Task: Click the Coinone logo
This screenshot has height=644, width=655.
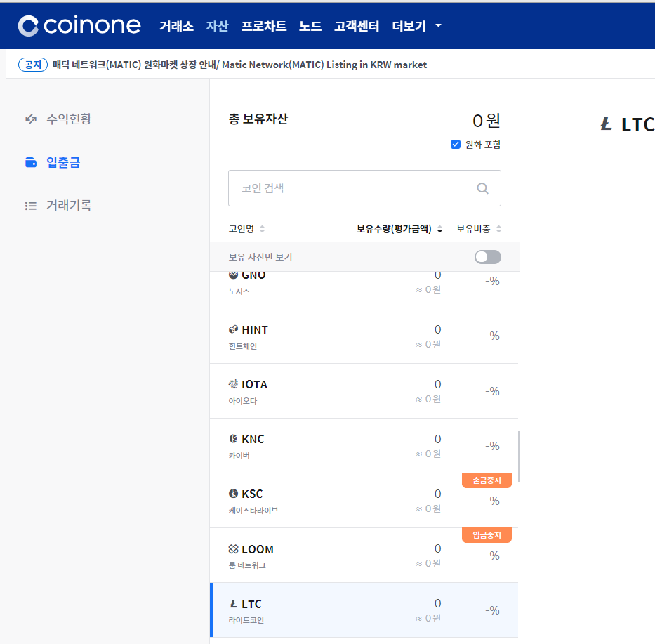Action: (x=79, y=26)
